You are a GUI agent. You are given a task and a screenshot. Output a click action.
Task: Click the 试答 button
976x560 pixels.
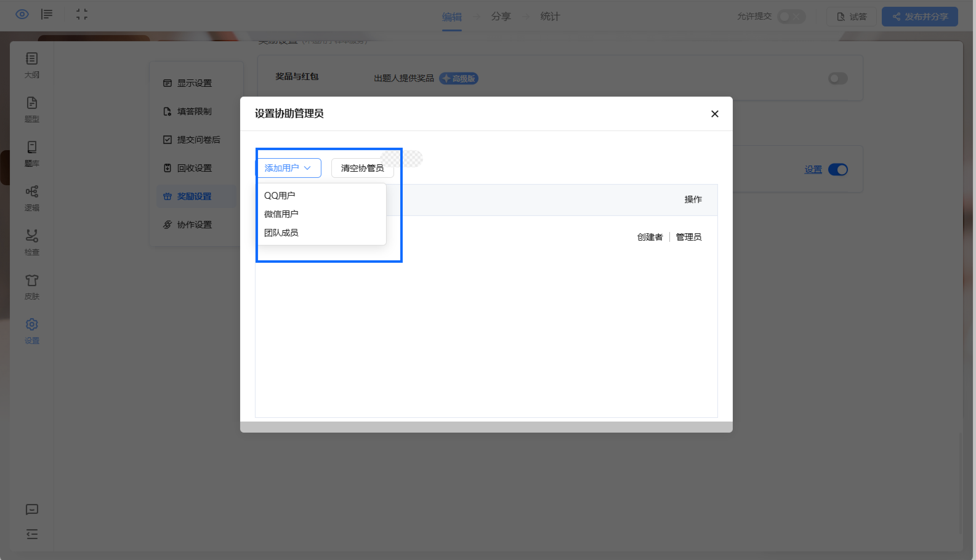tap(851, 17)
